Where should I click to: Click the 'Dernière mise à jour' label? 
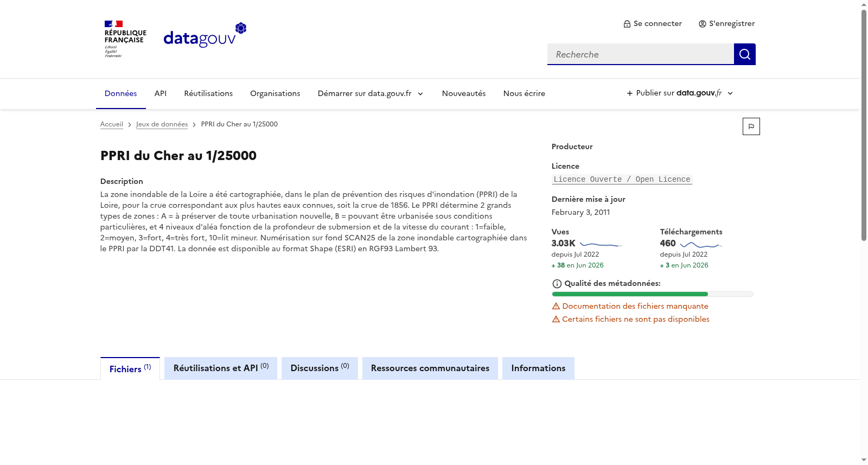tap(589, 199)
